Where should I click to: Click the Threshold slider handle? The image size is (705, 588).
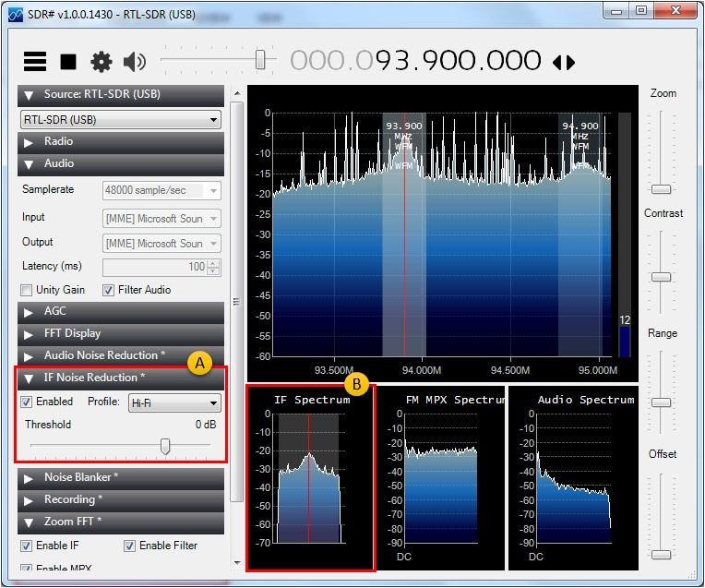[165, 446]
